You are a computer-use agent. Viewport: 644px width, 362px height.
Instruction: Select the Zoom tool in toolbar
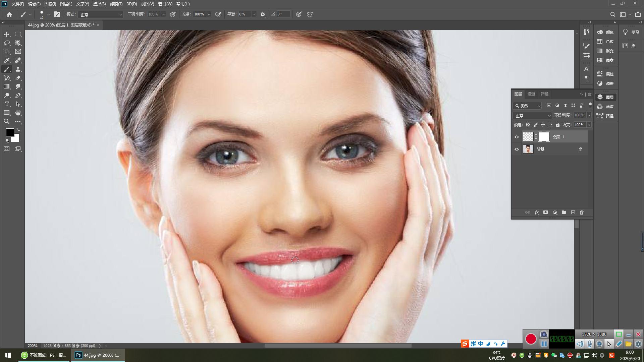(x=7, y=121)
